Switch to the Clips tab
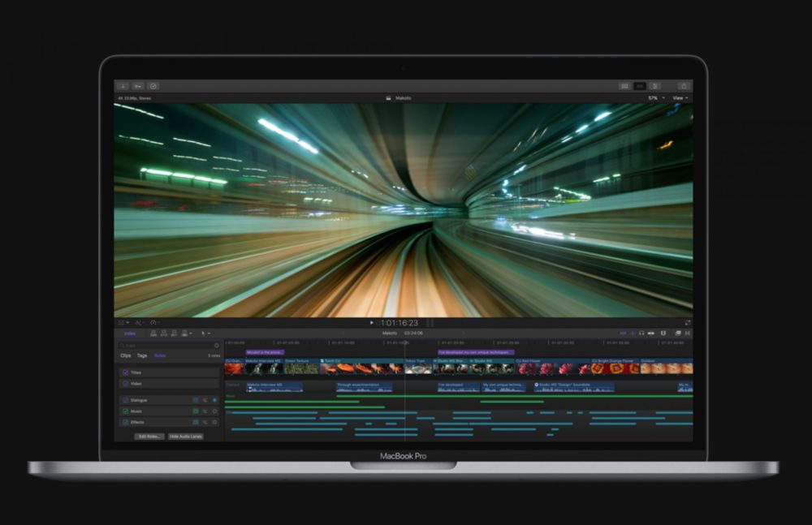 [x=126, y=355]
